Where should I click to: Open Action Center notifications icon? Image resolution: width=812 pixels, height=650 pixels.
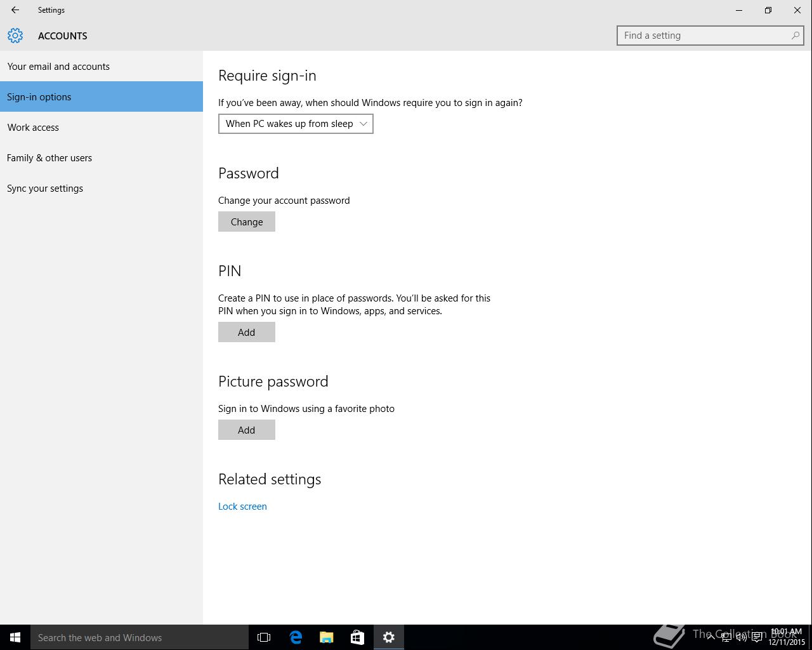(x=757, y=637)
